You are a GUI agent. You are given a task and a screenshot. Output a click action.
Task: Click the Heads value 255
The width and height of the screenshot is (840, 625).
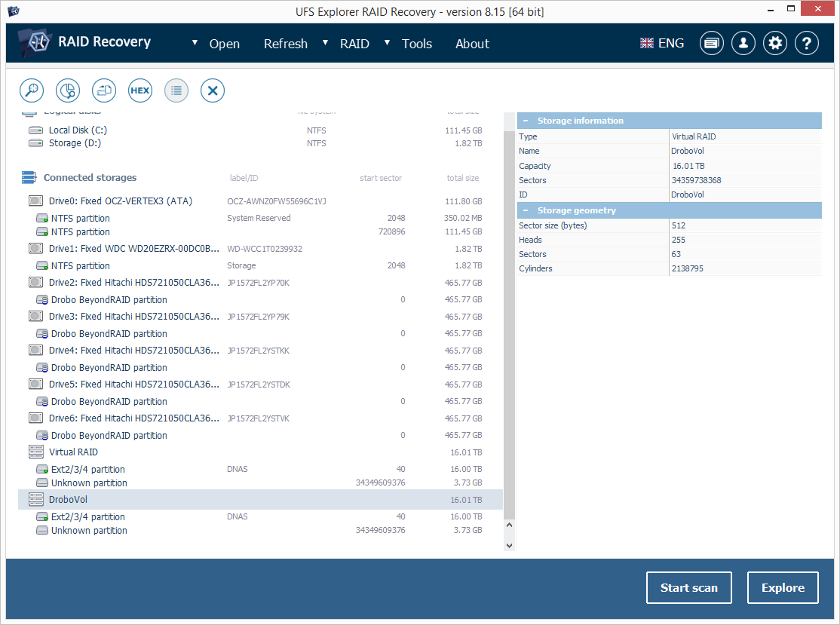(678, 240)
